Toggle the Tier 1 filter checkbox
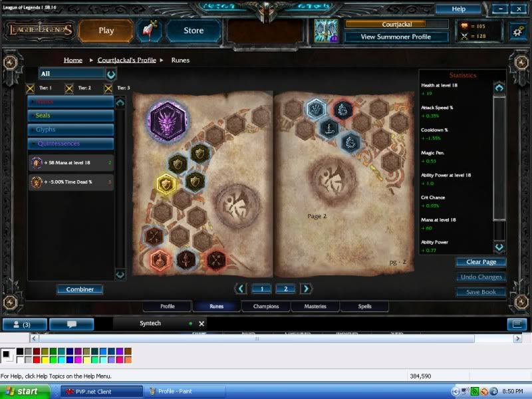532x399 pixels. tap(30, 88)
